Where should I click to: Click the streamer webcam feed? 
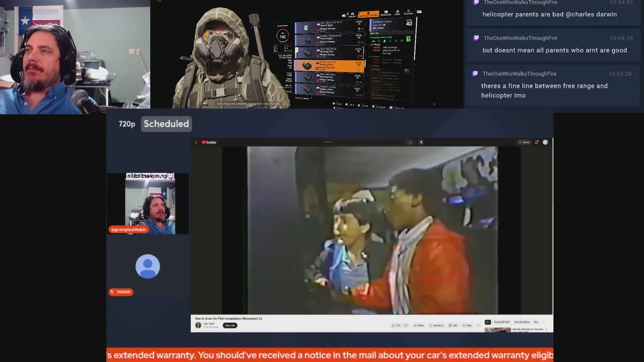(x=75, y=57)
